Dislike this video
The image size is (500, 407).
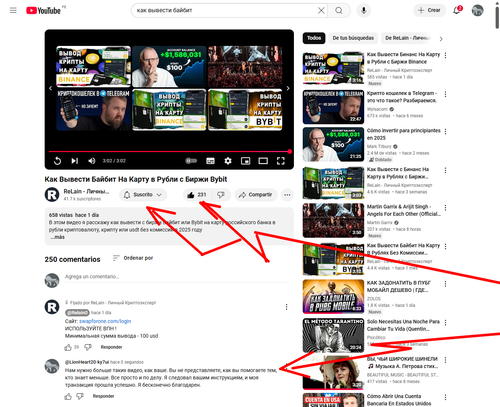tap(221, 195)
